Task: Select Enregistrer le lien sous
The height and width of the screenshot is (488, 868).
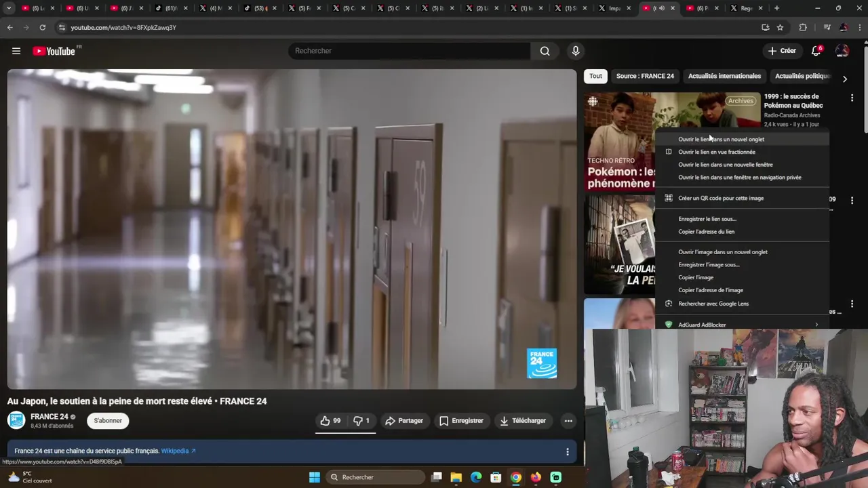Action: (742, 219)
